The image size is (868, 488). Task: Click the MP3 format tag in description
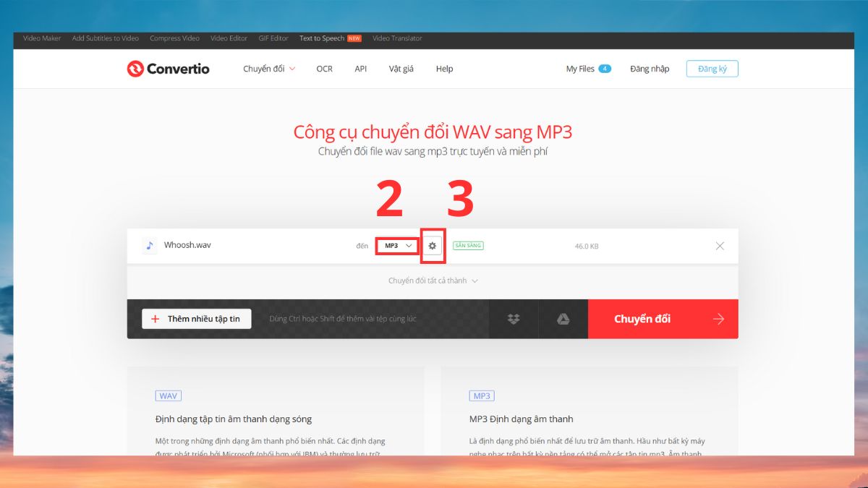[x=482, y=395]
